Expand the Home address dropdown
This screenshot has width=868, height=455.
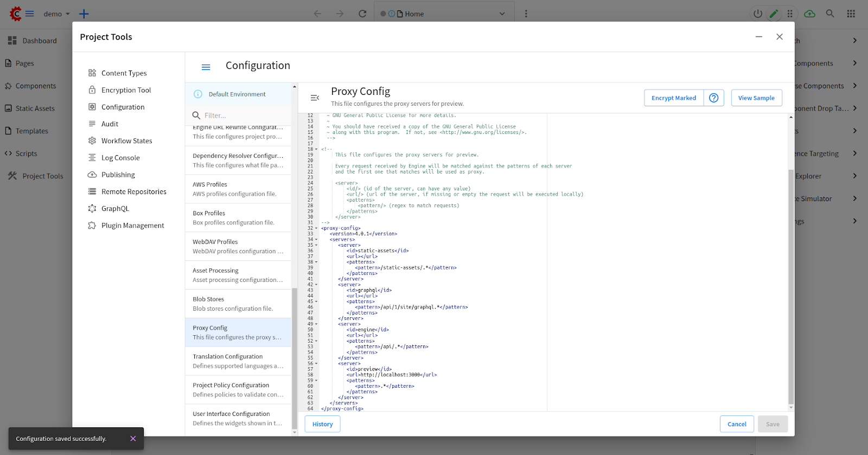click(502, 14)
